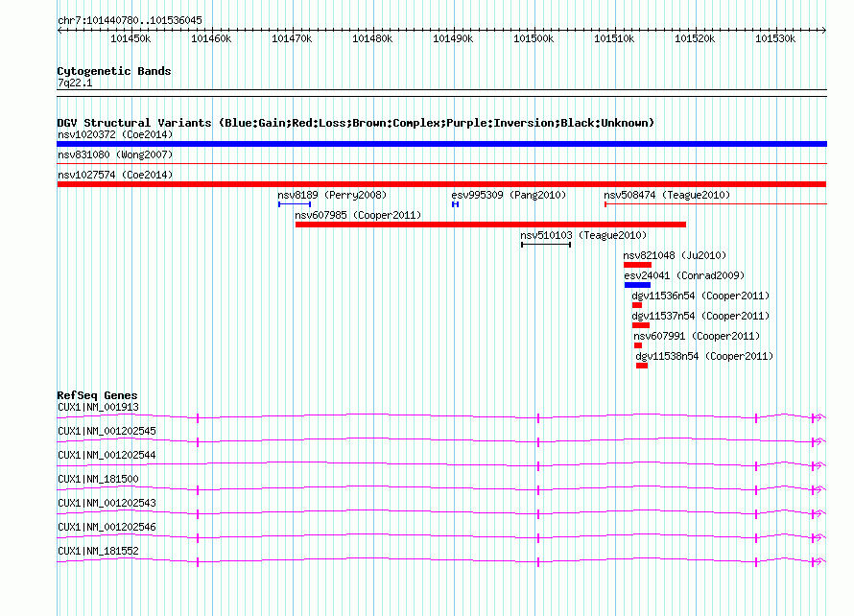Click the black nsv510103 unknown segment
This screenshot has width=854, height=616.
[x=546, y=245]
